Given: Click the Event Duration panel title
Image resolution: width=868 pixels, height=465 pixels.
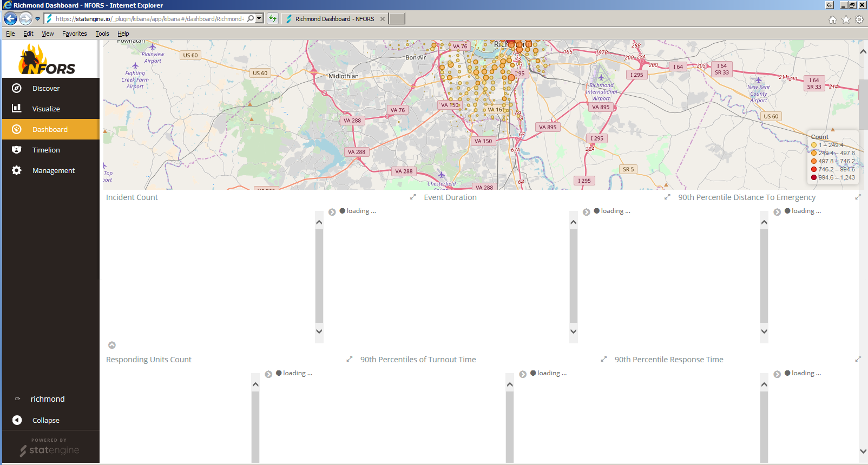Looking at the screenshot, I should point(450,197).
